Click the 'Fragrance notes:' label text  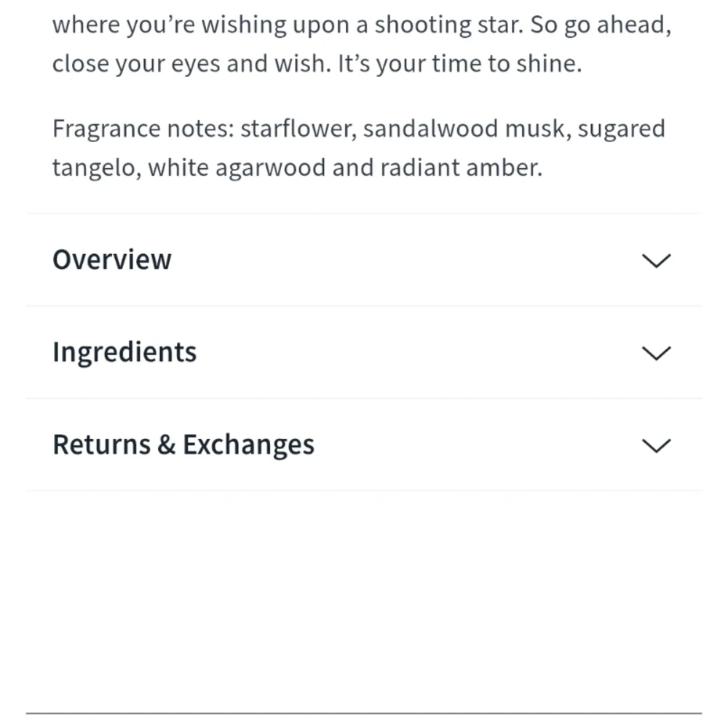[143, 129]
